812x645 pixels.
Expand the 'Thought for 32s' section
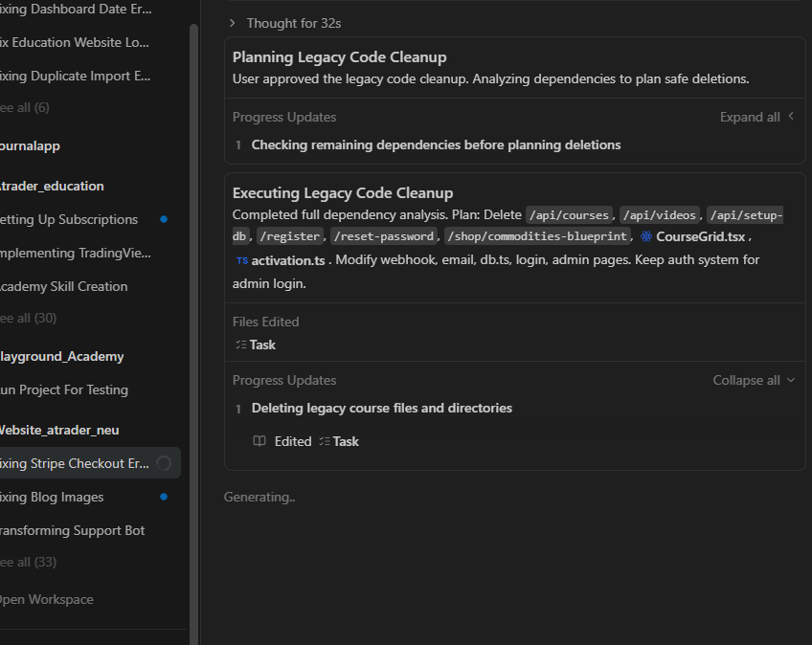click(285, 22)
